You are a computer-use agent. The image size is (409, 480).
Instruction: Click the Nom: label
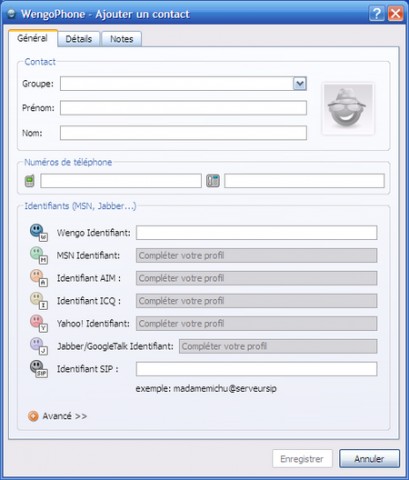click(32, 133)
